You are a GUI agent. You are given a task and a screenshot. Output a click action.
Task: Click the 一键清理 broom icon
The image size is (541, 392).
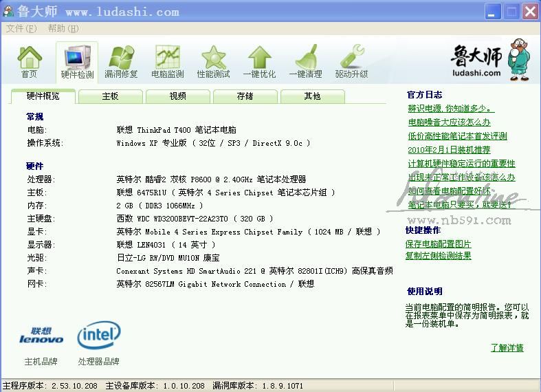pyautogui.click(x=305, y=62)
